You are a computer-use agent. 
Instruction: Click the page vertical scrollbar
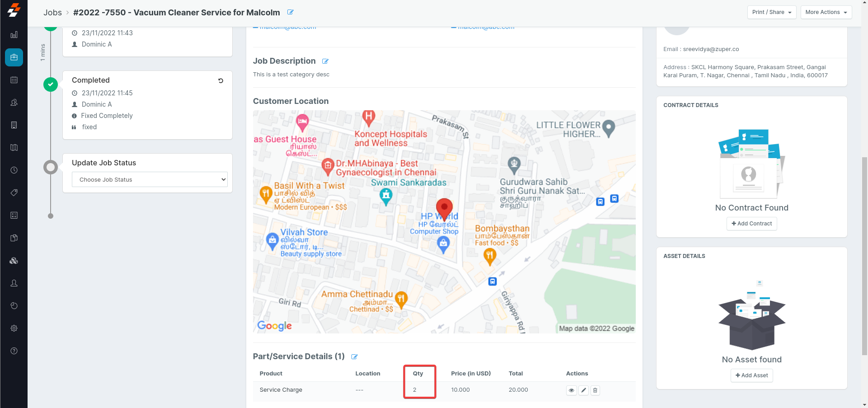pos(864,256)
